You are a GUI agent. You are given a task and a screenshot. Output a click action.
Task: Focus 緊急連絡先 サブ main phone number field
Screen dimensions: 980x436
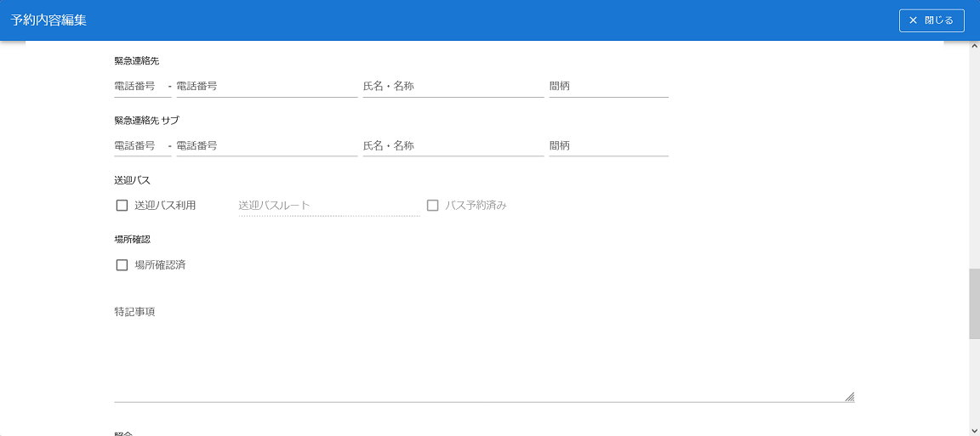266,146
